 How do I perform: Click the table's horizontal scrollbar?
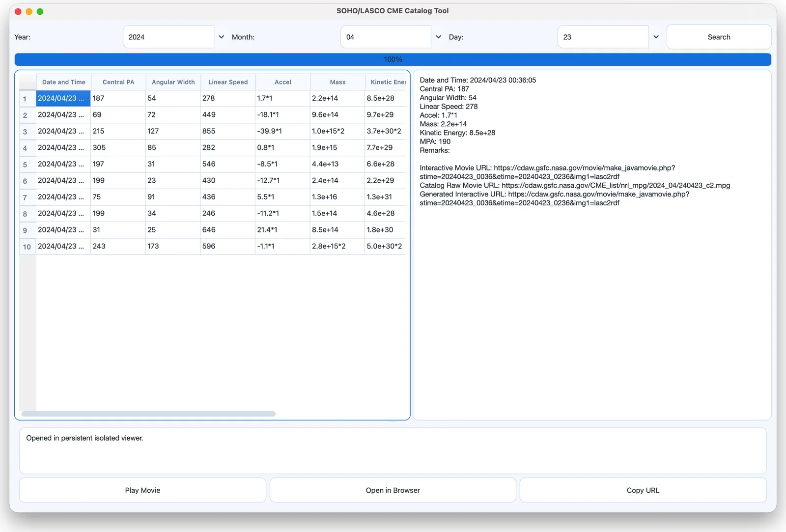click(148, 414)
